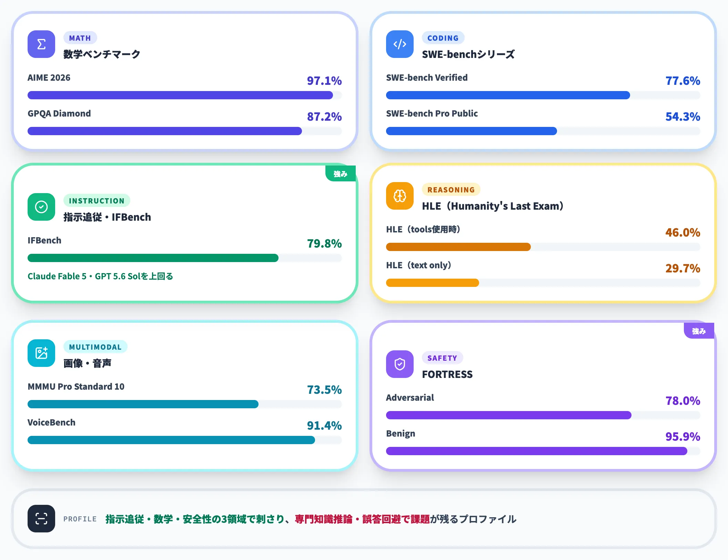The image size is (728, 560).
Task: Click the sigma Math icon
Action: click(x=41, y=44)
